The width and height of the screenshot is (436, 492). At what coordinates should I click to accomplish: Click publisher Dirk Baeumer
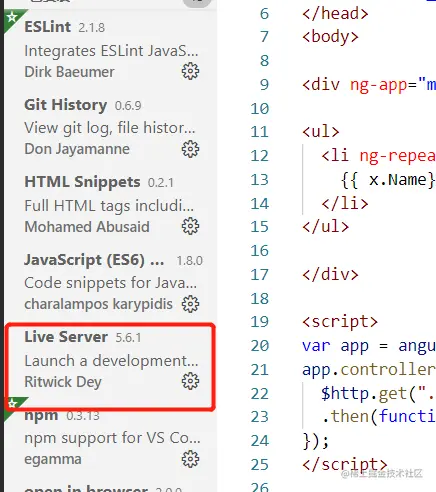[x=69, y=72]
